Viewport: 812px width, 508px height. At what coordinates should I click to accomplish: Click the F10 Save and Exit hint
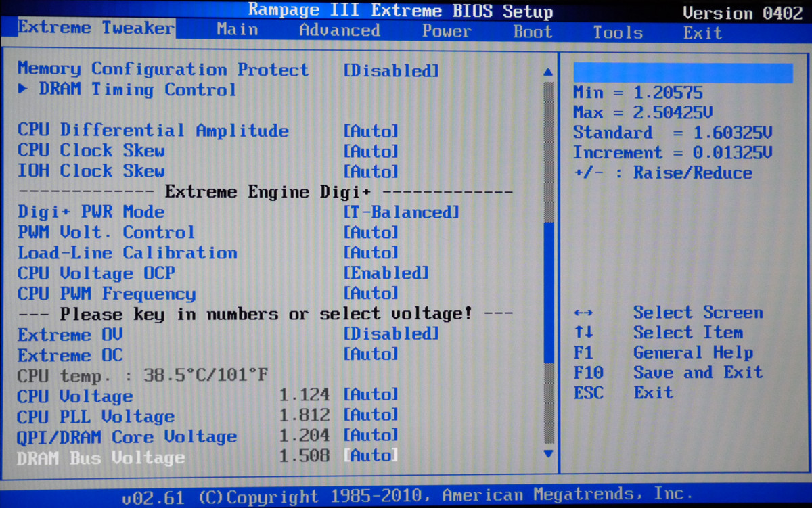coord(668,373)
